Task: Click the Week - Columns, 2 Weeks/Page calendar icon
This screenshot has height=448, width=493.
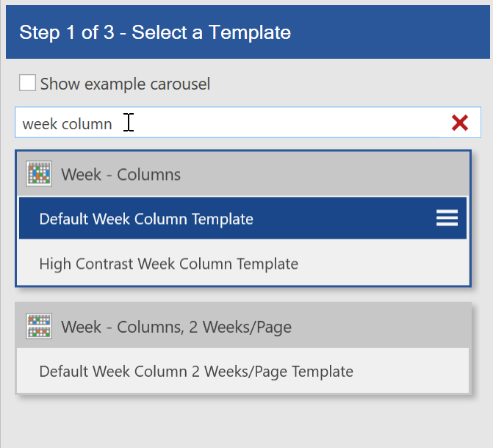Action: tap(39, 326)
